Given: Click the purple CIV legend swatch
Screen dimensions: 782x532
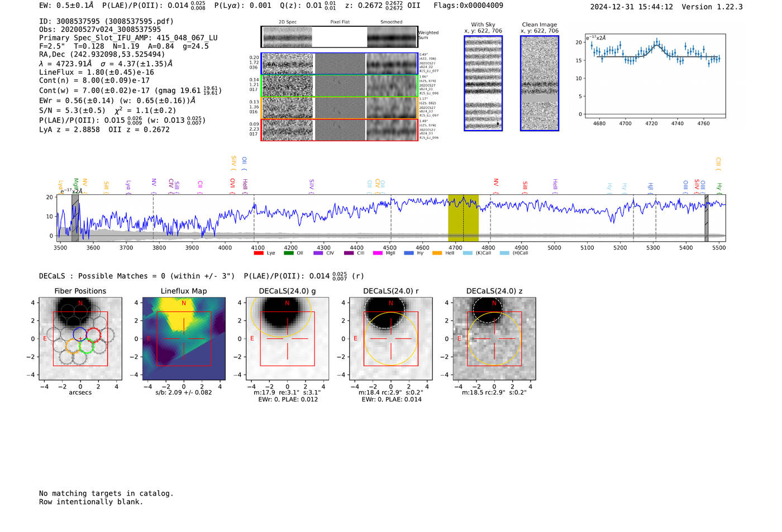Looking at the screenshot, I should (318, 253).
